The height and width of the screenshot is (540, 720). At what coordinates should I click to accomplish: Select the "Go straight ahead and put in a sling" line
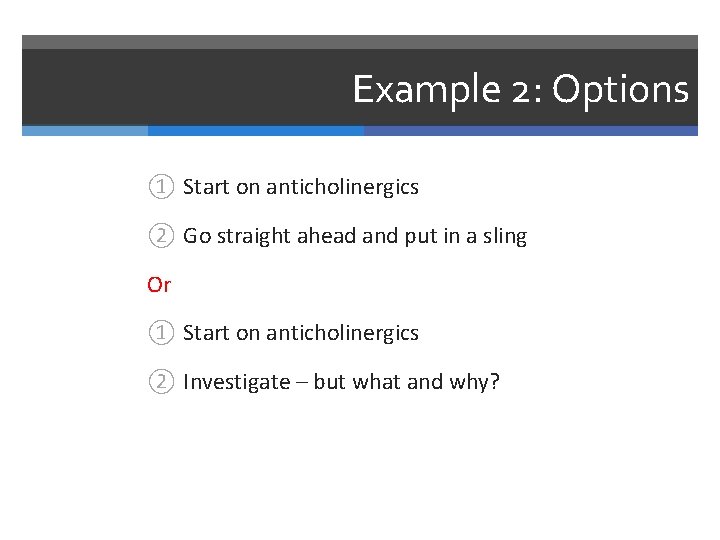click(354, 236)
